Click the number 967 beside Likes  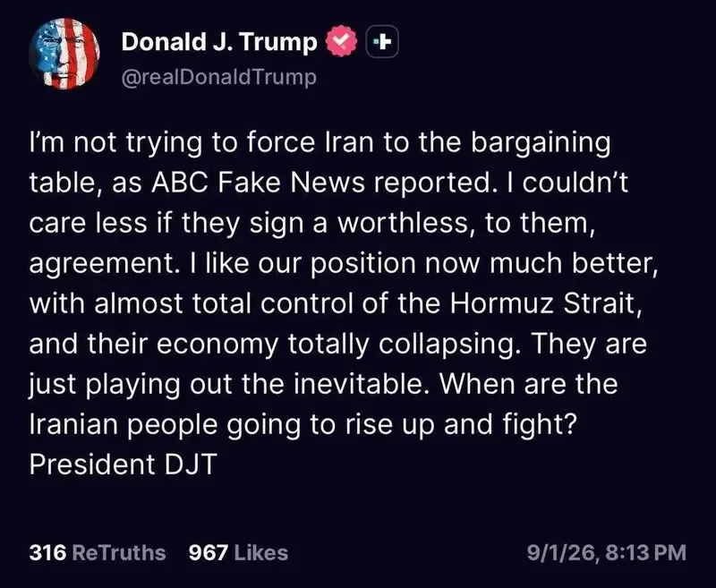point(209,552)
